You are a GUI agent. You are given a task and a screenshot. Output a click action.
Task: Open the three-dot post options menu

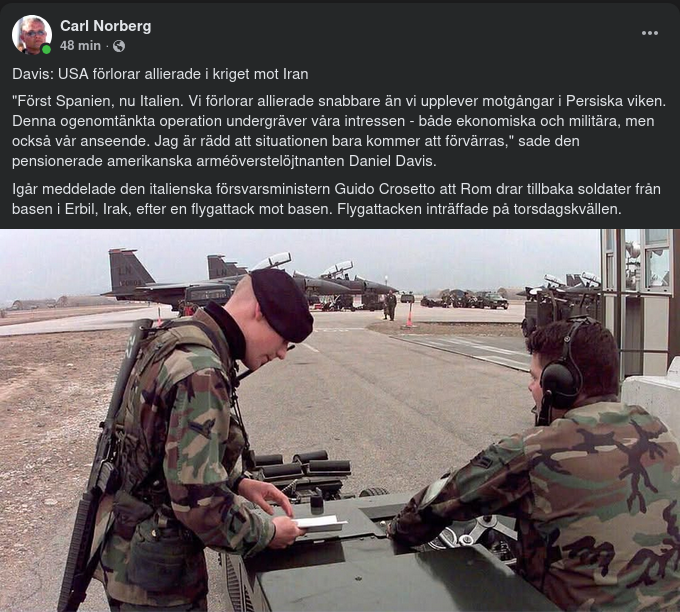(x=650, y=33)
